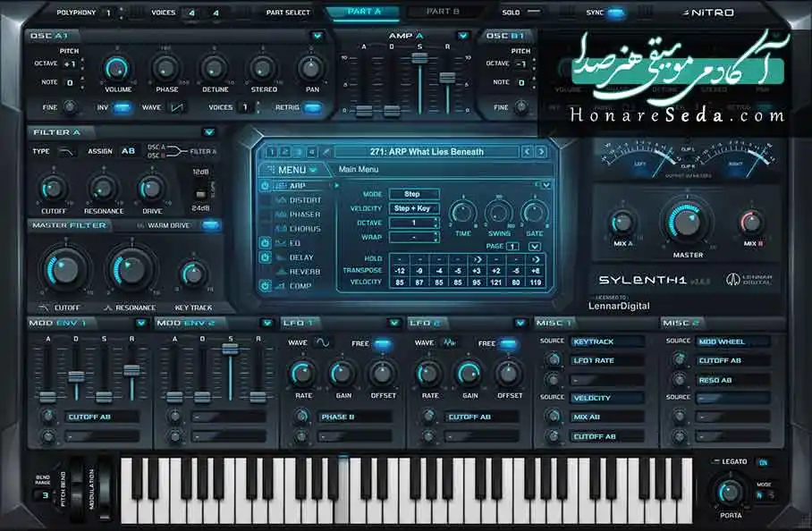Toggle the DELAY power button
The width and height of the screenshot is (812, 531).
click(265, 257)
